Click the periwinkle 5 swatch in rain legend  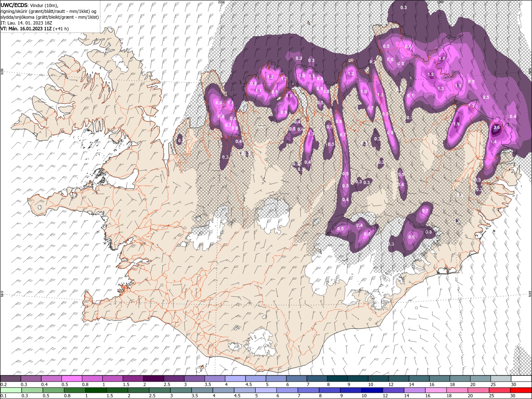pos(266,390)
